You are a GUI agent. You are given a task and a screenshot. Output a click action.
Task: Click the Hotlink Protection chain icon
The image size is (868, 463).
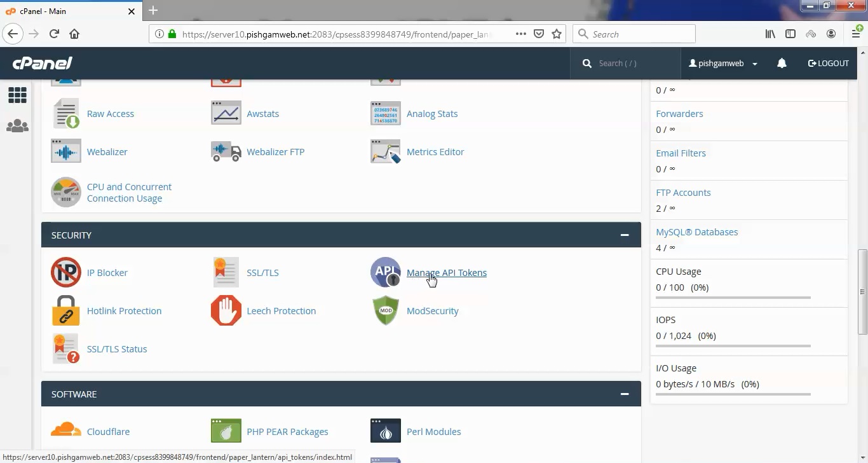point(65,310)
